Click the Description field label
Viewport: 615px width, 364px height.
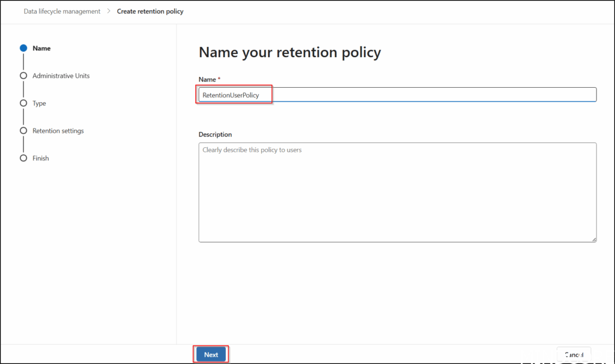[x=215, y=135]
